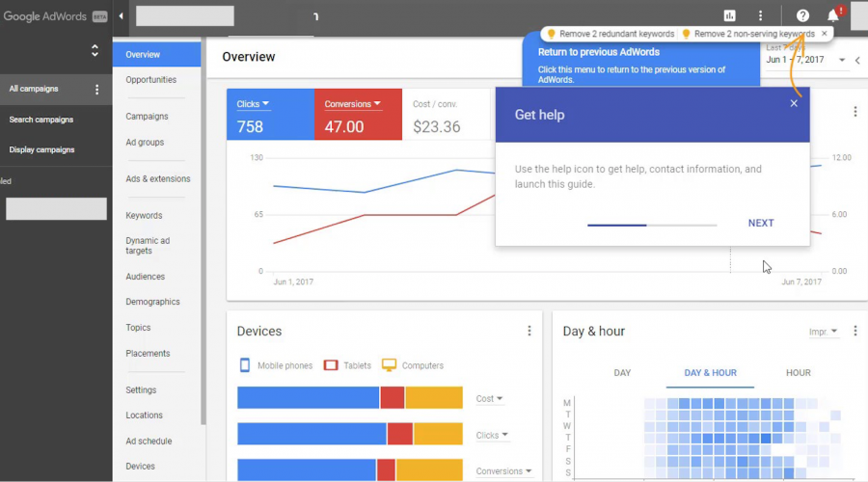
Task: Open the Conversions metric dropdown in scorecard
Action: coord(353,104)
